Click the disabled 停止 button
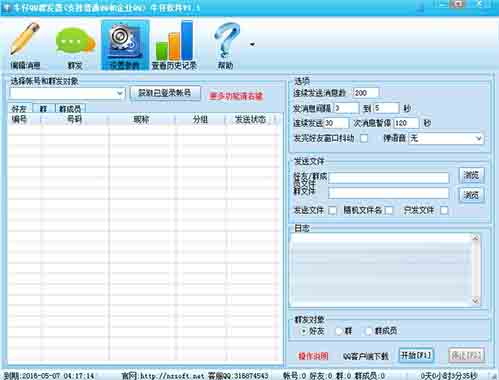Image resolution: width=499 pixels, height=380 pixels. pyautogui.click(x=466, y=355)
